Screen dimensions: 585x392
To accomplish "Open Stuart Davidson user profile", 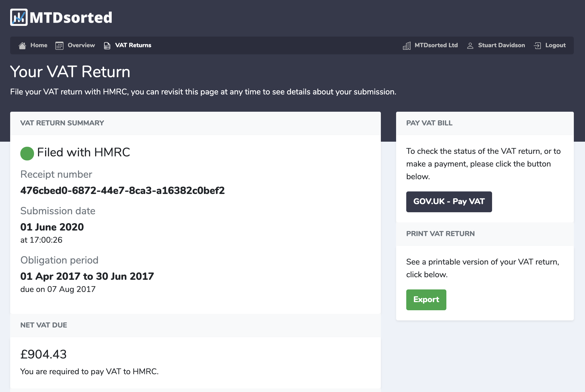I will tap(501, 45).
